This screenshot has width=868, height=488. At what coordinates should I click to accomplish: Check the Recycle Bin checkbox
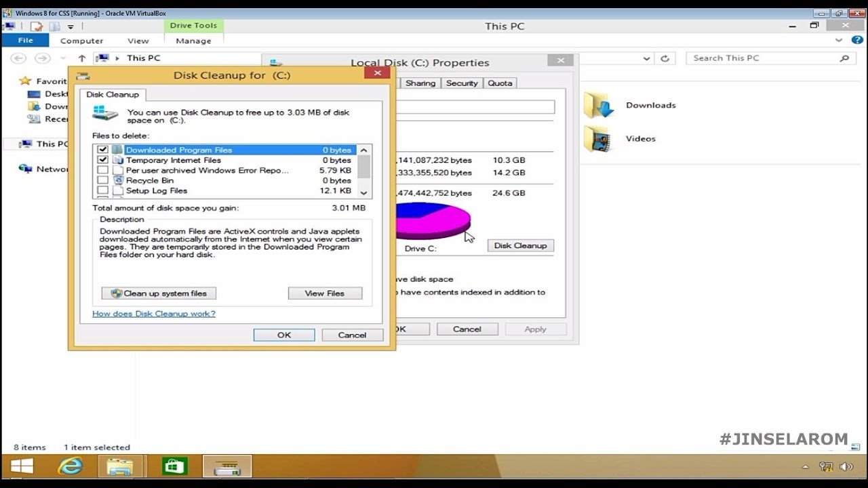tap(102, 180)
